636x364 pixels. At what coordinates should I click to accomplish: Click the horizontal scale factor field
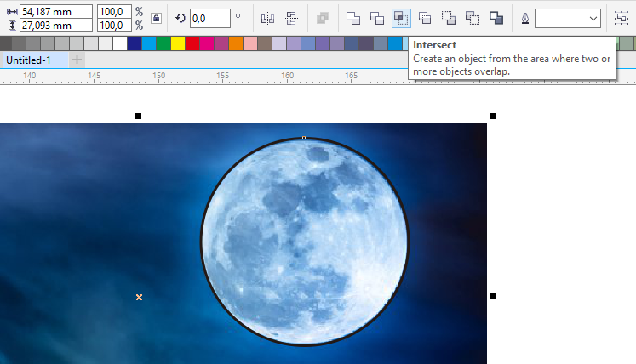pos(114,11)
